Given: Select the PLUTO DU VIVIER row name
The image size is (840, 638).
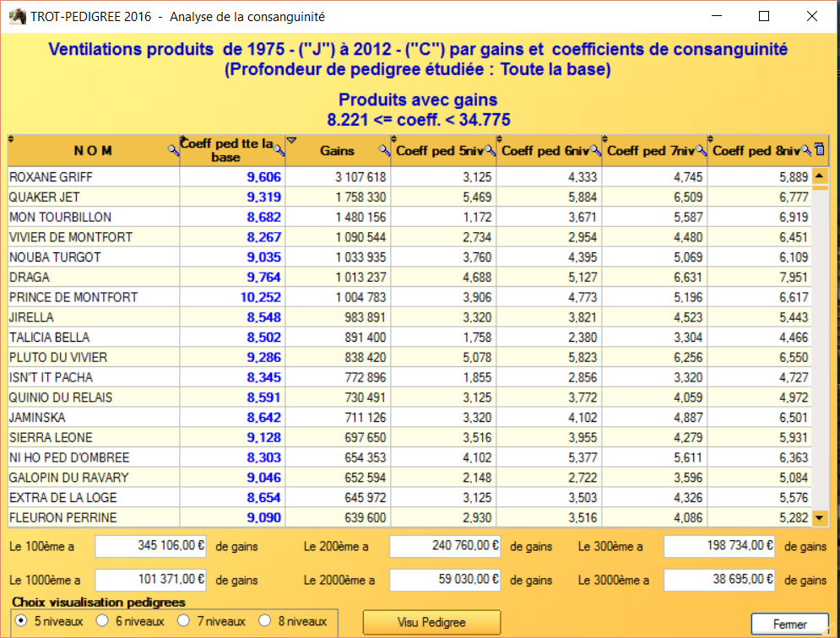Looking at the screenshot, I should 58,357.
